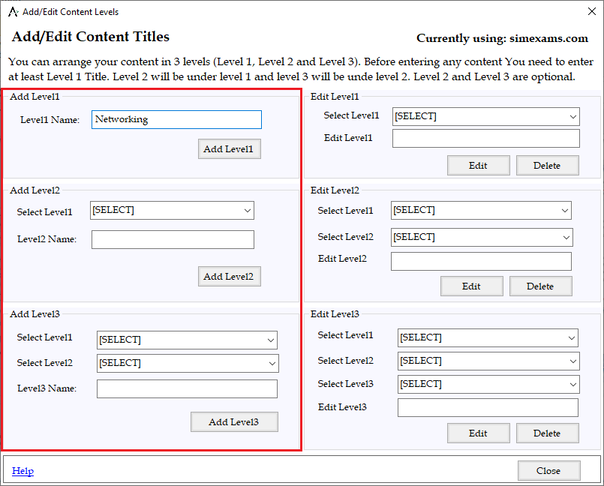The height and width of the screenshot is (486, 604).
Task: Open Select Level1 dropdown in Add Level3
Action: (187, 339)
